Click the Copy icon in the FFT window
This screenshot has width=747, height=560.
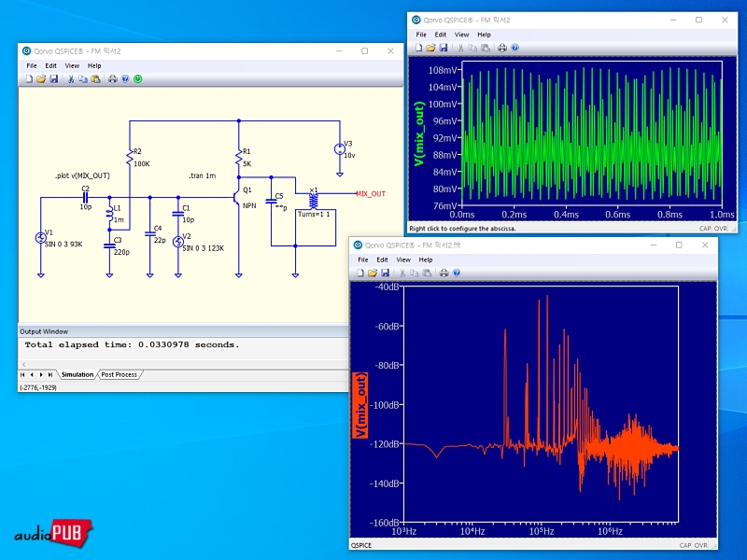click(x=415, y=273)
